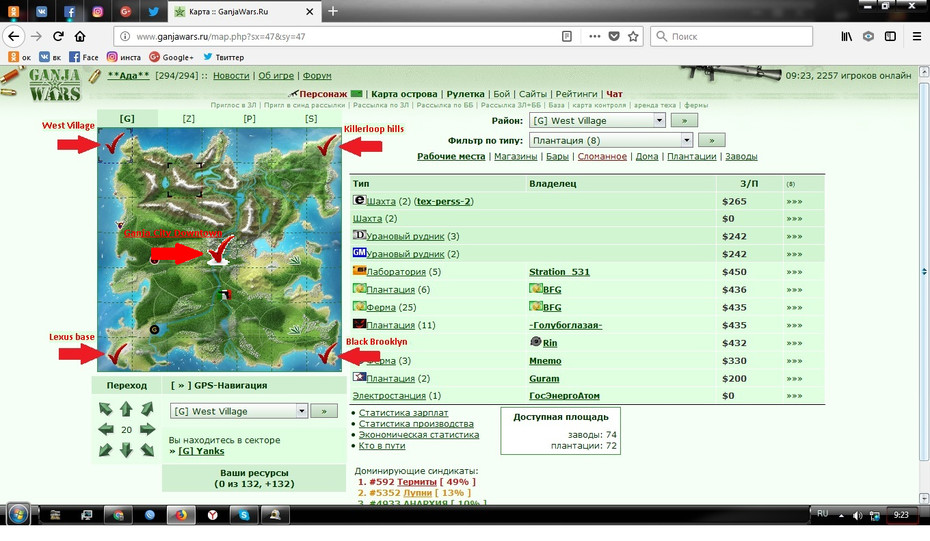The image size is (930, 541).
Task: Open details arrows for Ферма (25) row
Action: pyautogui.click(x=794, y=307)
